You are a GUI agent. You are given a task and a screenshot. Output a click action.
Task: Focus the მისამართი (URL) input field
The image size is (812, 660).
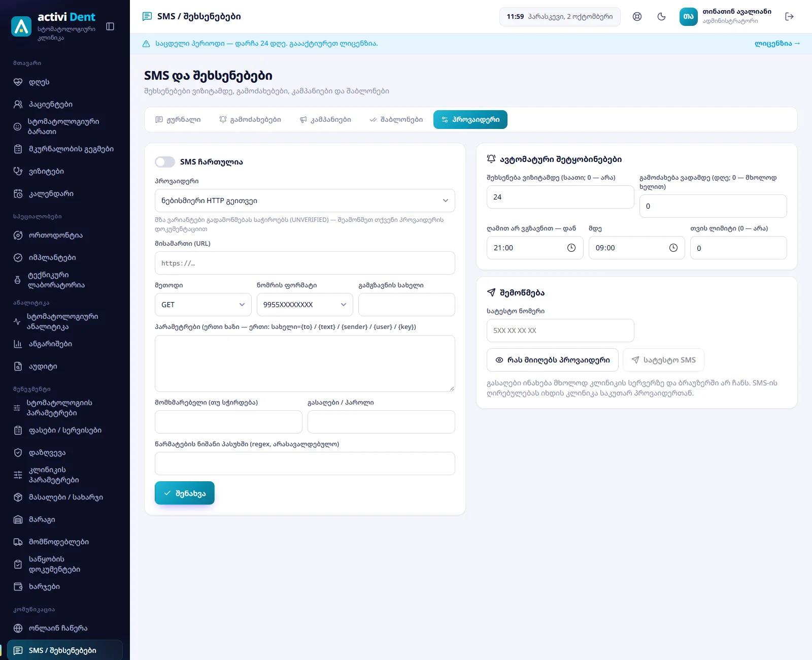click(x=305, y=263)
